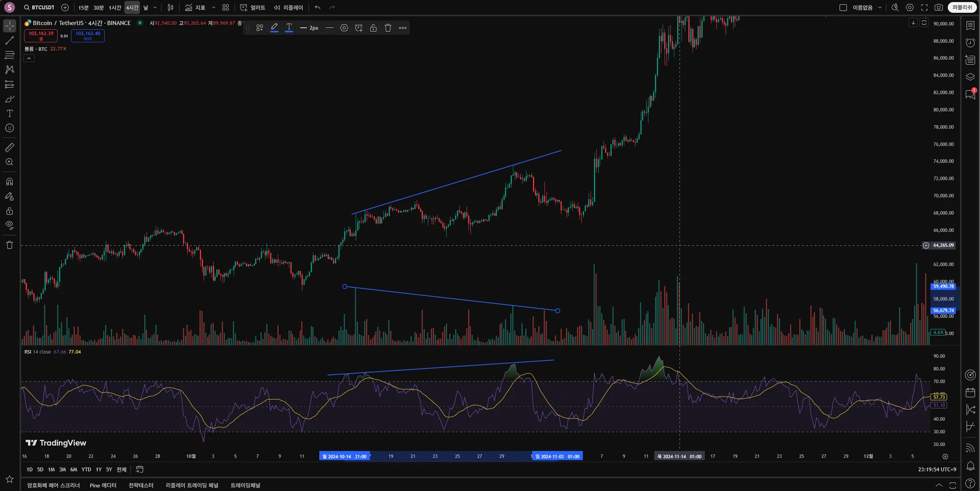Add a symbol to compare with plus icon
This screenshot has height=491, width=980.
coord(65,8)
